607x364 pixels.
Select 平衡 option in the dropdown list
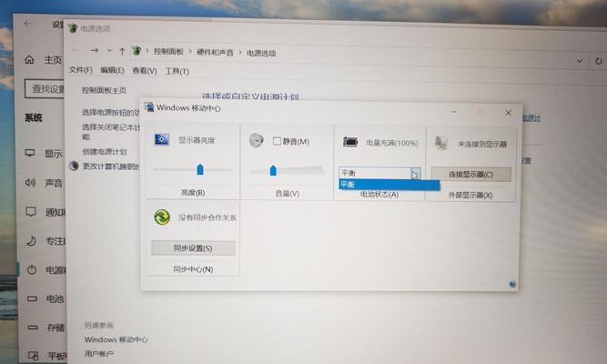389,185
